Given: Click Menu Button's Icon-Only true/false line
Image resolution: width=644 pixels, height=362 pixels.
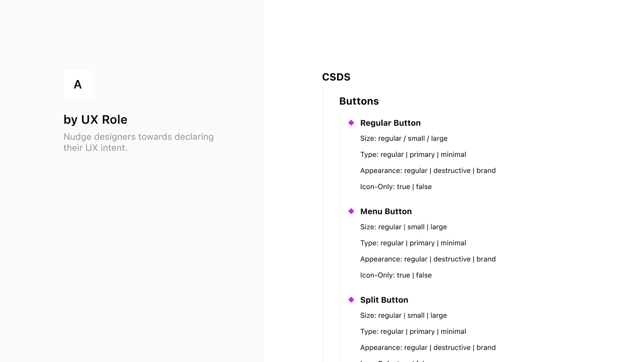Looking at the screenshot, I should tap(396, 275).
